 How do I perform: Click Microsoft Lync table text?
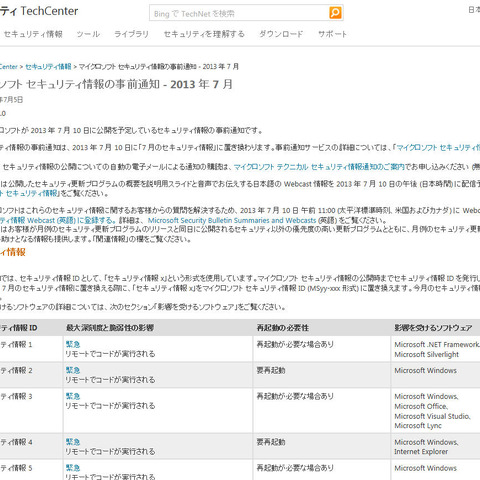[418, 426]
